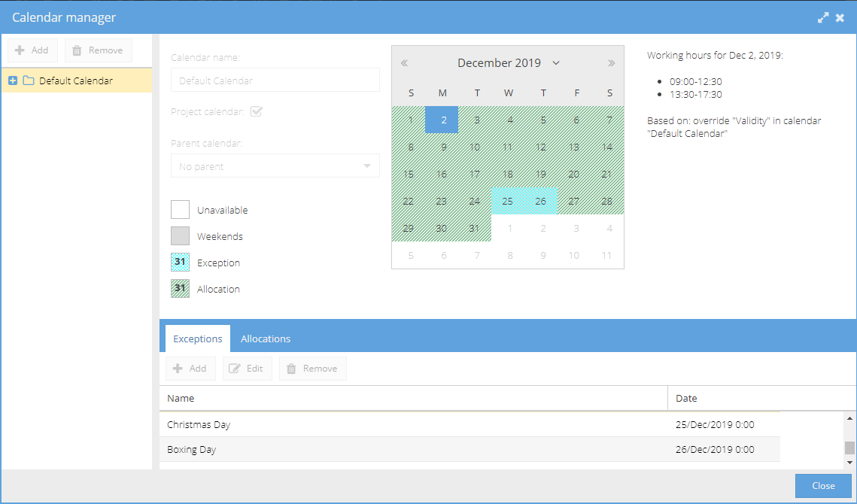Advance to next month with right arrow

coord(611,62)
